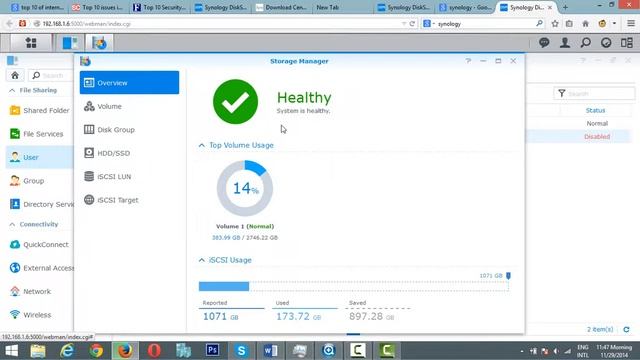Open Skype from taskbar
This screenshot has height=360, width=640.
pos(241,351)
